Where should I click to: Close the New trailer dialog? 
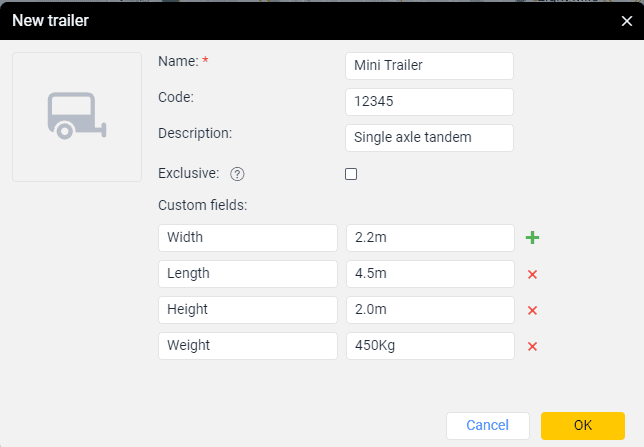point(626,20)
